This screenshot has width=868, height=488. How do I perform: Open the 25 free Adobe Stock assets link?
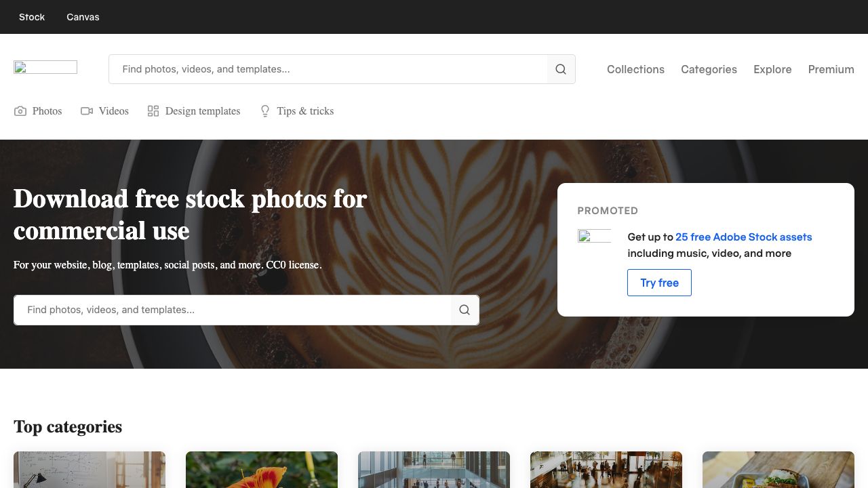click(x=743, y=237)
